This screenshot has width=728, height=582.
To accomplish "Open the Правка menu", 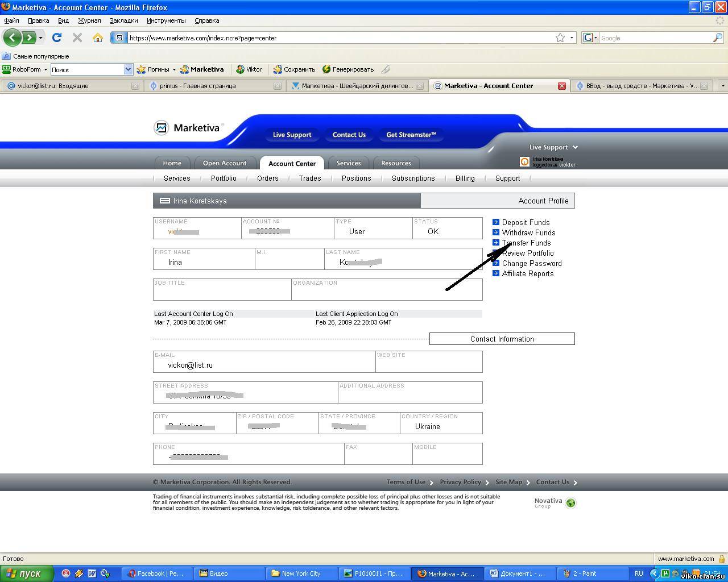I will (x=38, y=20).
